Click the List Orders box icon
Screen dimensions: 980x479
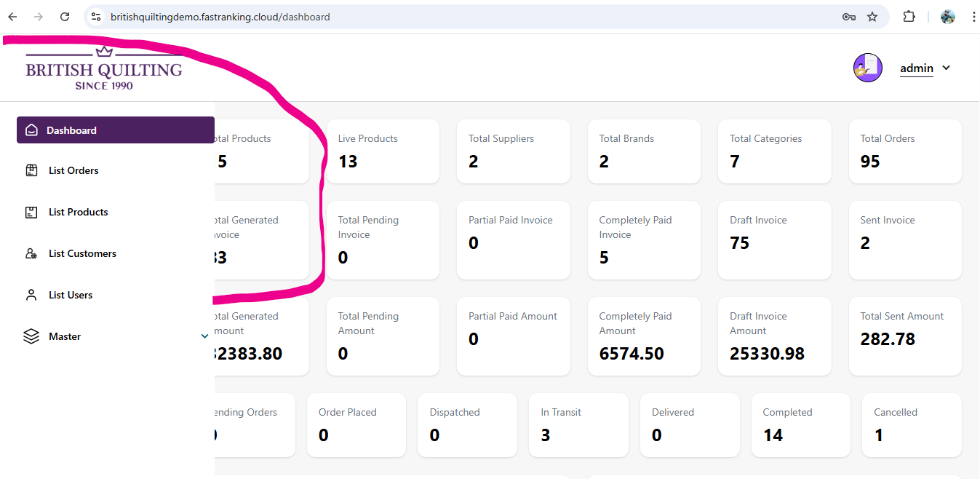(31, 170)
